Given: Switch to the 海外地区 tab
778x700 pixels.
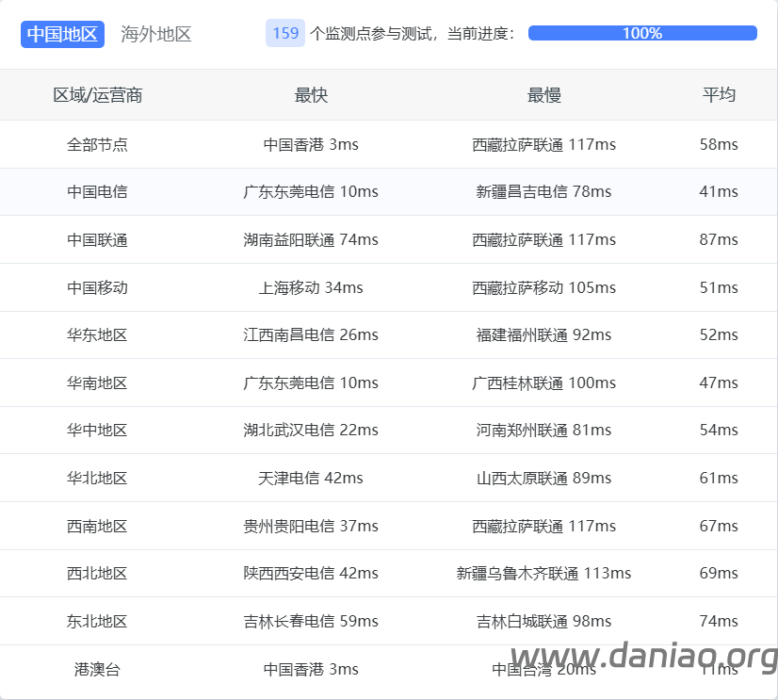Looking at the screenshot, I should click(x=156, y=34).
